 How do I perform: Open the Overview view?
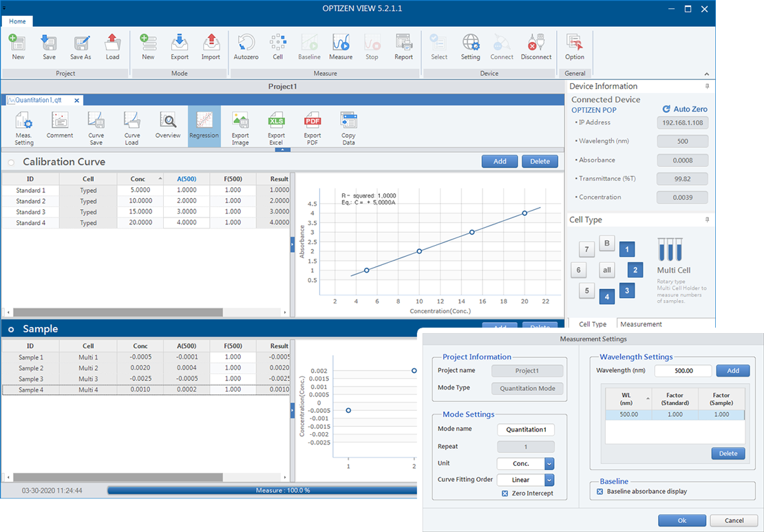(x=168, y=125)
